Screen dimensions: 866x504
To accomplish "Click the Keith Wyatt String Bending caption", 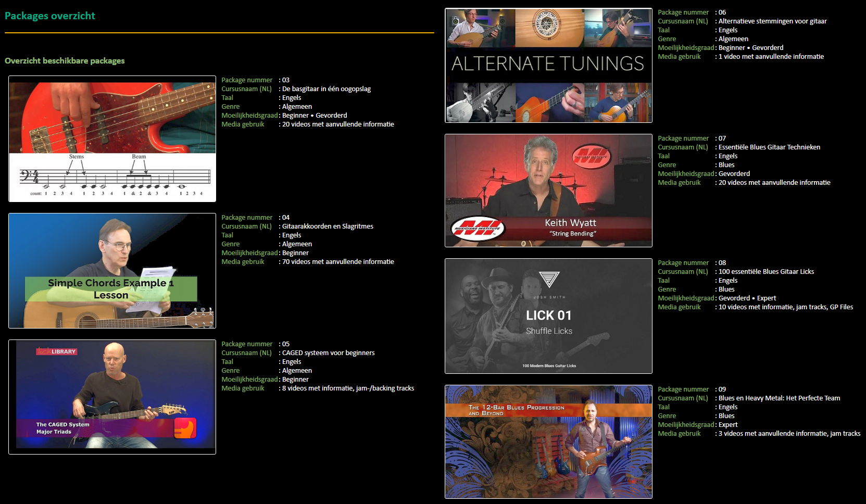I will coord(571,228).
